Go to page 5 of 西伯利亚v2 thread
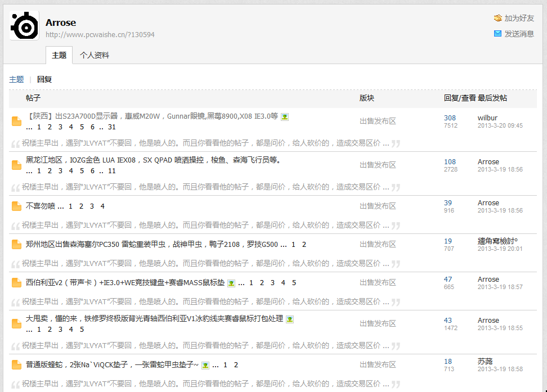 (294, 282)
